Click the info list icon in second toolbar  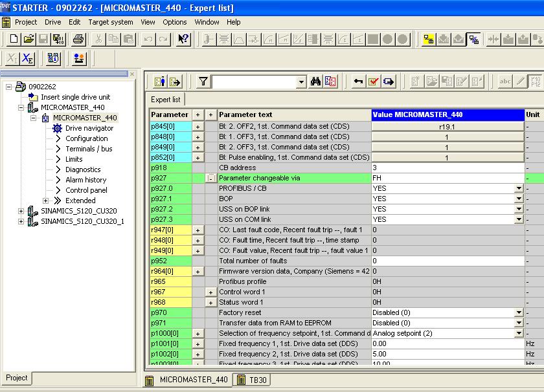(53, 58)
